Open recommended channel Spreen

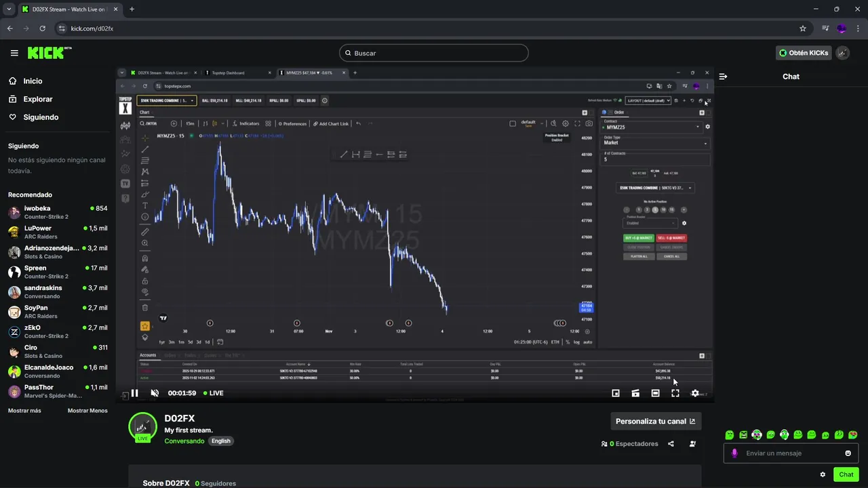pyautogui.click(x=58, y=272)
